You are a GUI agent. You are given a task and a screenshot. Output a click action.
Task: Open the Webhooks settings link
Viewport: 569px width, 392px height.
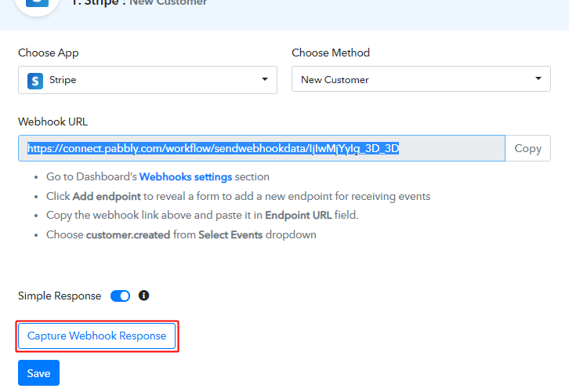click(186, 176)
